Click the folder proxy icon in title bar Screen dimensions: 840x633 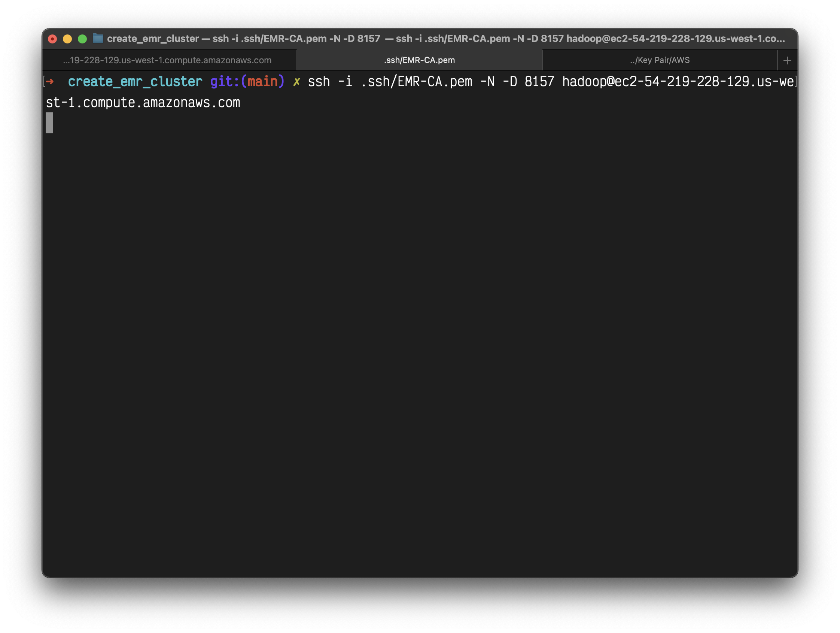click(x=98, y=38)
